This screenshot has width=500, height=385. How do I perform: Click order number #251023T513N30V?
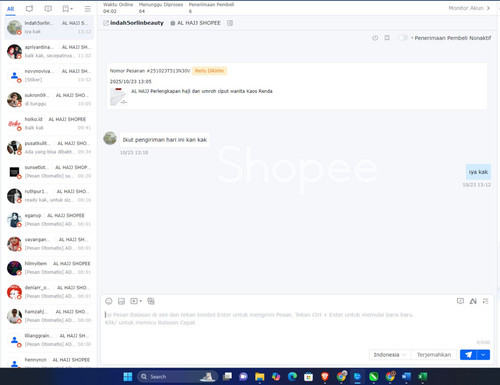click(168, 71)
